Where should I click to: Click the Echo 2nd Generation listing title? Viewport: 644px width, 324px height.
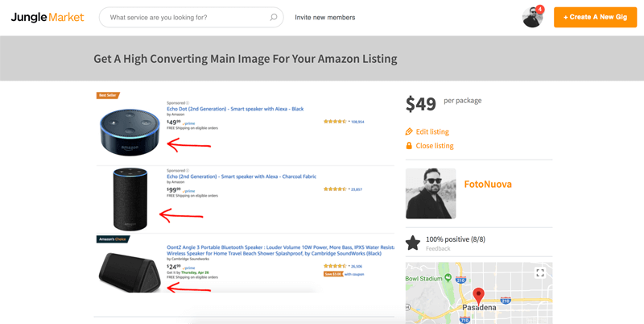tap(242, 177)
